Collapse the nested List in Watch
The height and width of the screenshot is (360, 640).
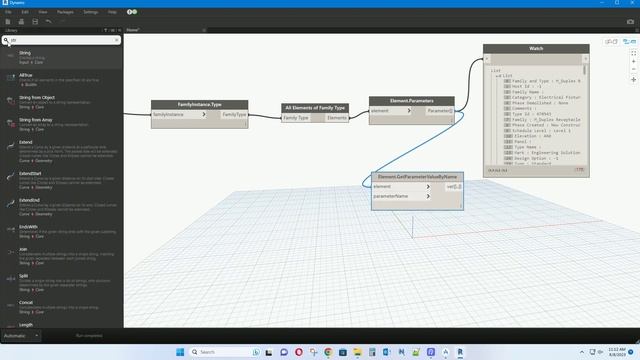(499, 76)
